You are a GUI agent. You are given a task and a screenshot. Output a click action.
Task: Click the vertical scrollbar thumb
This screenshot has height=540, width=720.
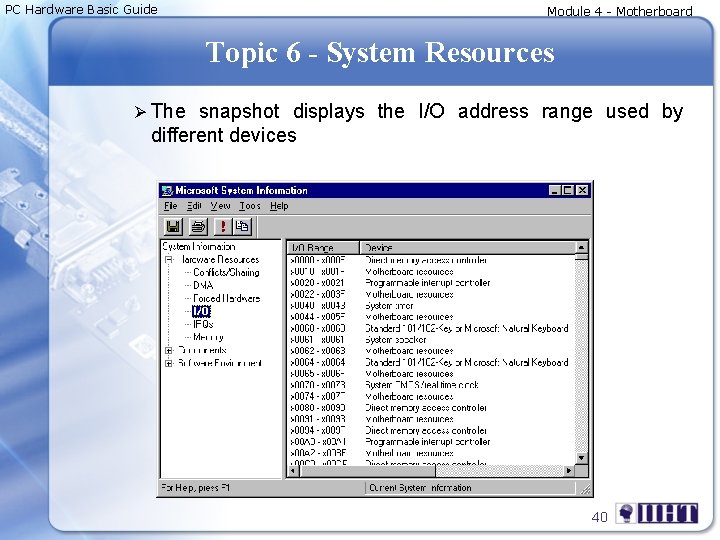[581, 257]
